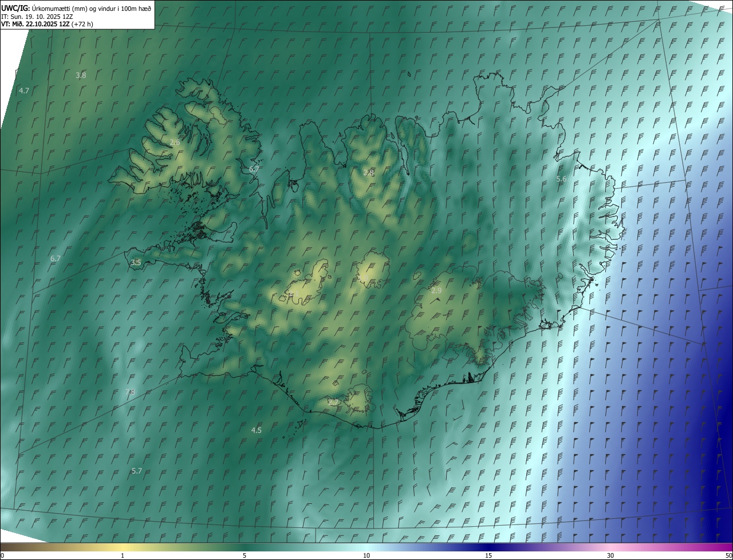Click the 2.8 value label in north Iceland
Viewport: 733px width, 560px height.
(x=369, y=173)
